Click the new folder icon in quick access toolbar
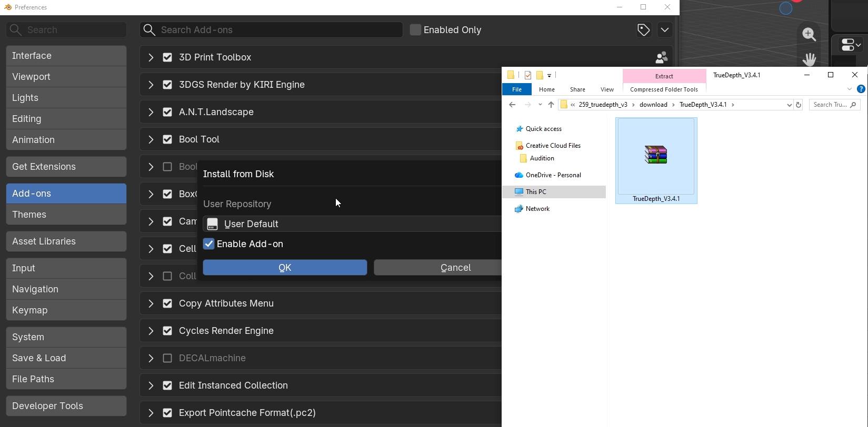This screenshot has width=868, height=427. point(540,75)
